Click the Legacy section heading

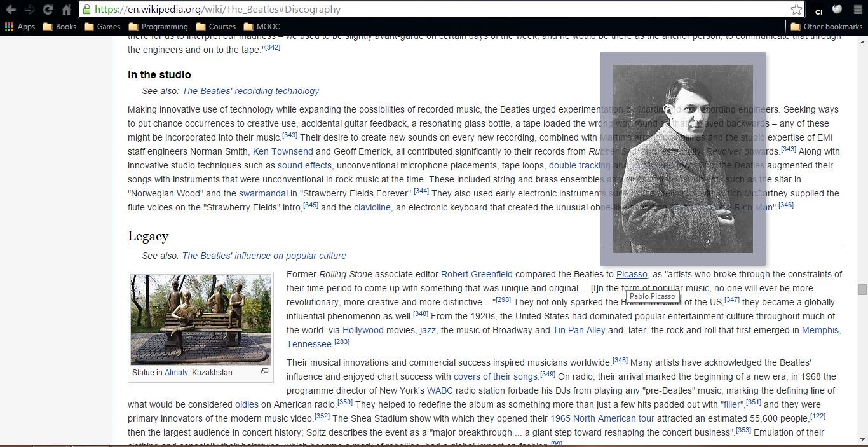click(x=148, y=236)
